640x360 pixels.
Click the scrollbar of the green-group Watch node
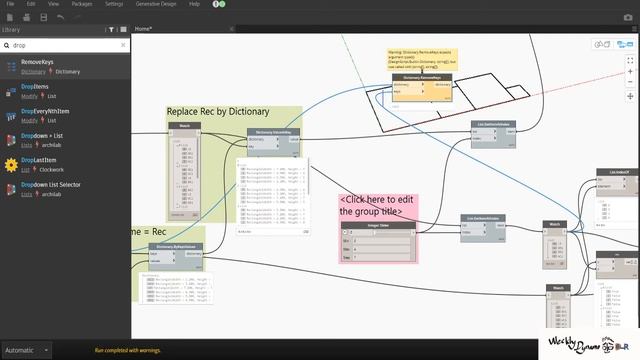(x=198, y=158)
